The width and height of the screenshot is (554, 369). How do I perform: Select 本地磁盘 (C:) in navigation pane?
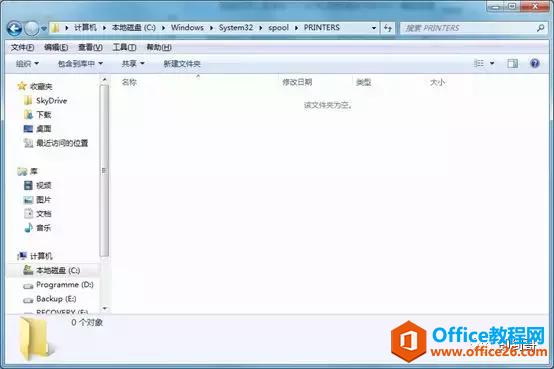click(58, 270)
